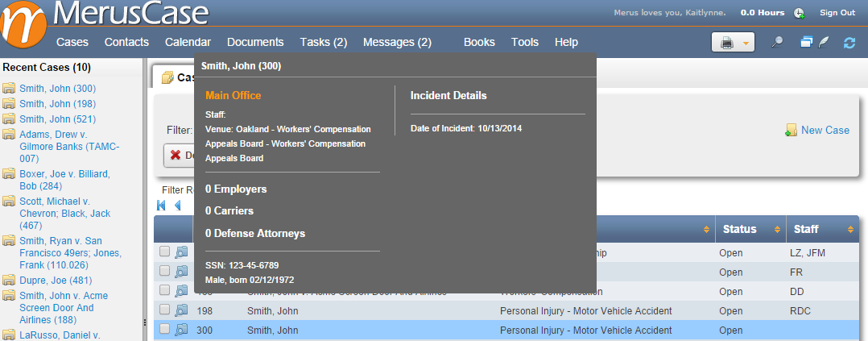This screenshot has height=341, width=868.
Task: Preview case in row with staff FR
Action: (181, 272)
